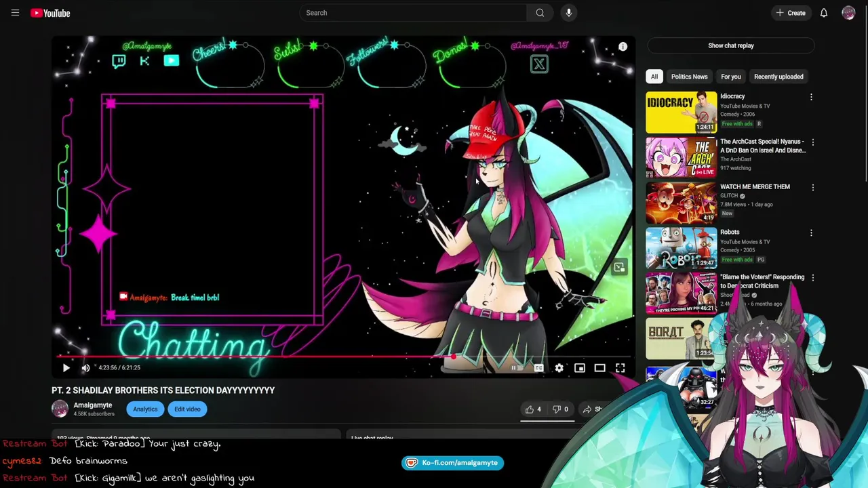Focus the Search input field
The width and height of the screenshot is (868, 488).
tap(412, 13)
